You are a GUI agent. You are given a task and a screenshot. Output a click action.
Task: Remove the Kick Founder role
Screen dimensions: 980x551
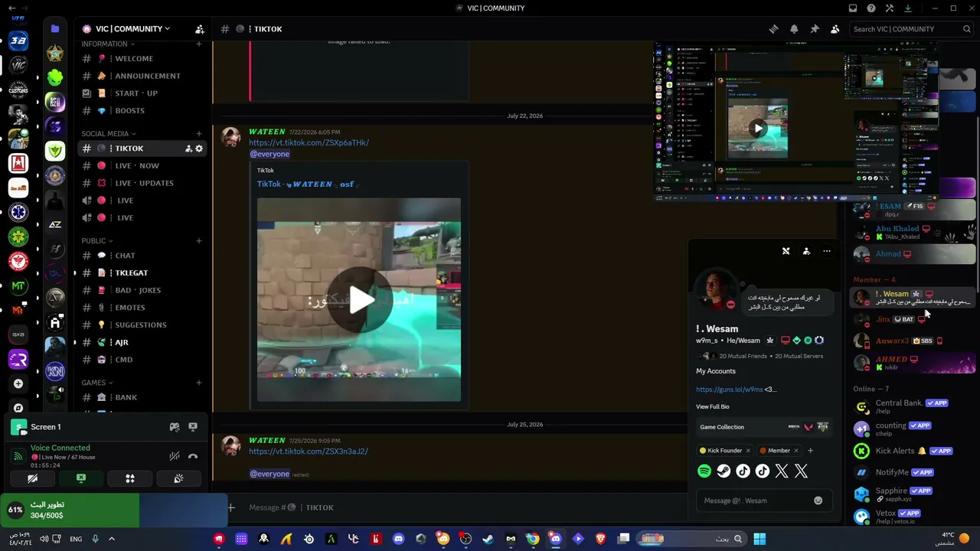[x=747, y=451]
